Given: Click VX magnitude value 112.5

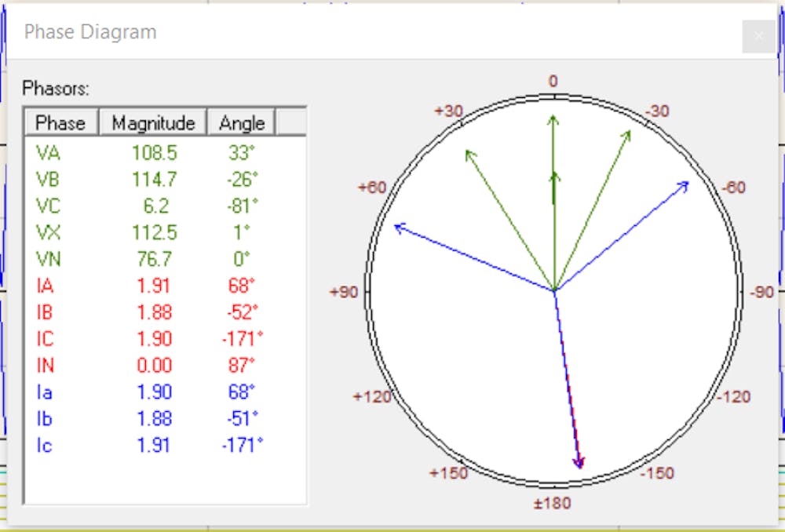Looking at the screenshot, I should [154, 232].
